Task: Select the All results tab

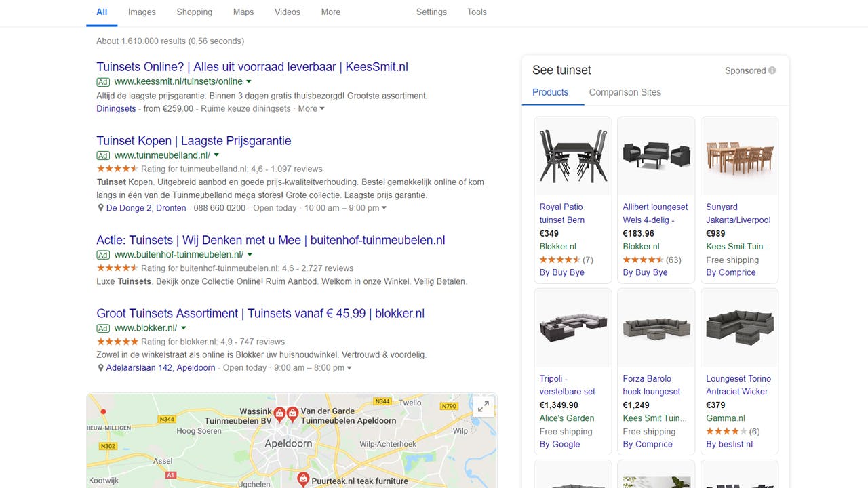Action: (x=102, y=12)
